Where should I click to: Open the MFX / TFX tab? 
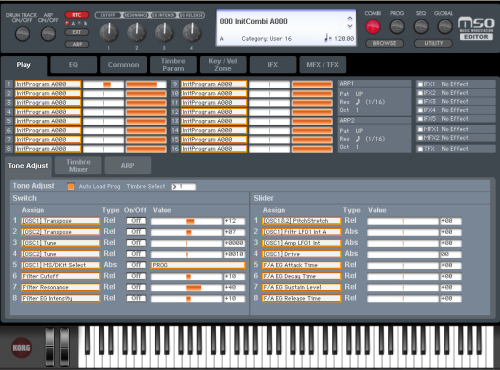click(x=322, y=65)
